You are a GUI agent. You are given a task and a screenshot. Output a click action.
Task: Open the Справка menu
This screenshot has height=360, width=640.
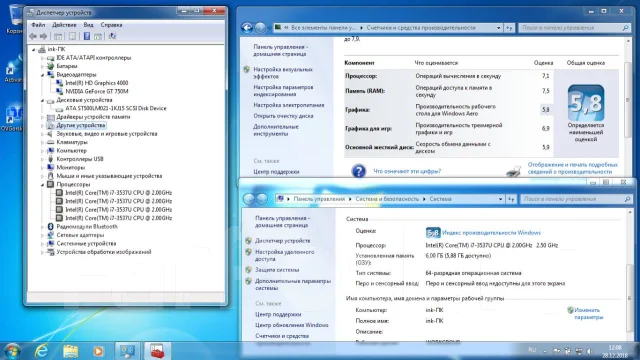pos(111,25)
